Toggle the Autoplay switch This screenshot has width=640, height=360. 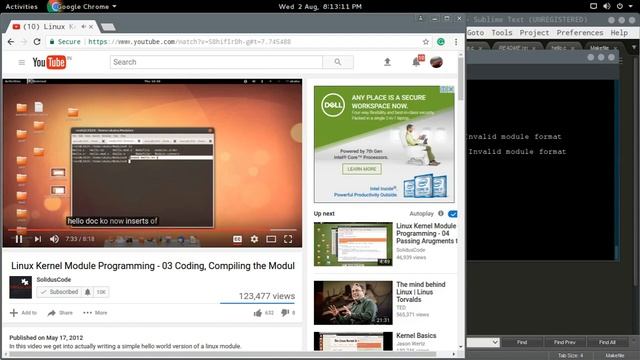(x=452, y=214)
